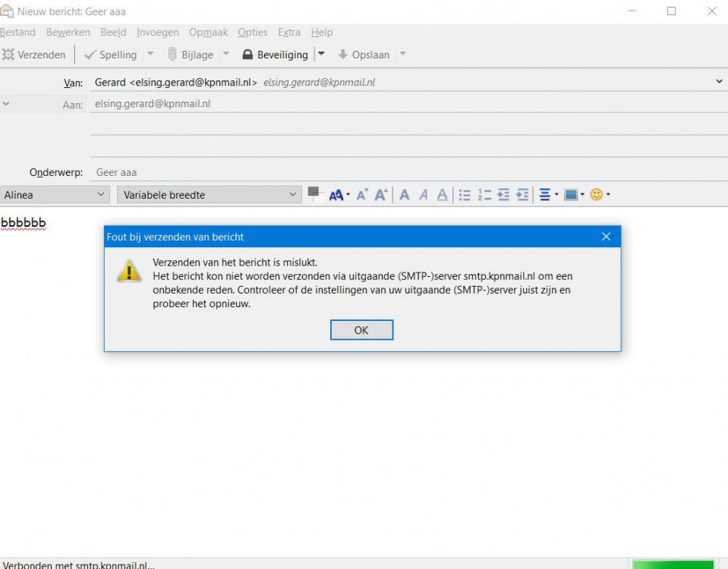Run the Spelling check
728x569 pixels.
(x=111, y=55)
